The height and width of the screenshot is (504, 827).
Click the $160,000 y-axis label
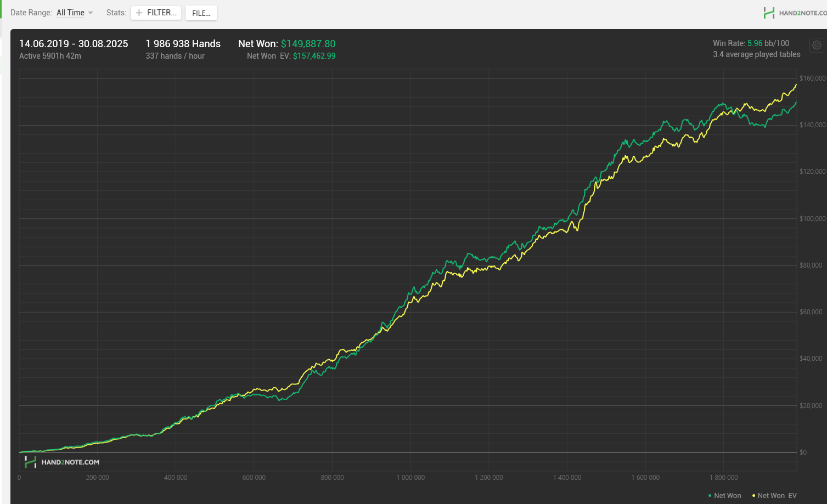[813, 78]
